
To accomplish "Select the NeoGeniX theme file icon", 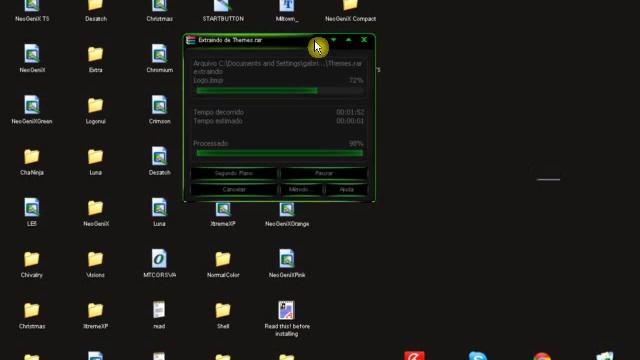I will tap(32, 53).
